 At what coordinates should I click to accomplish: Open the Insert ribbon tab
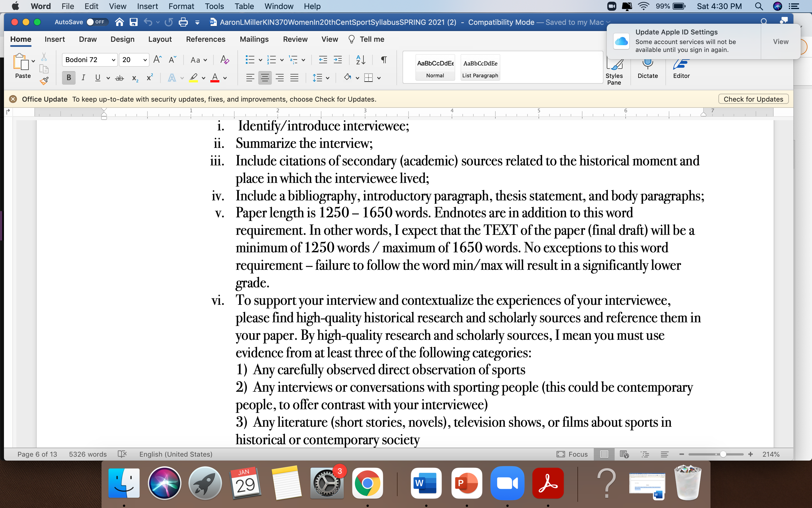[x=55, y=39]
